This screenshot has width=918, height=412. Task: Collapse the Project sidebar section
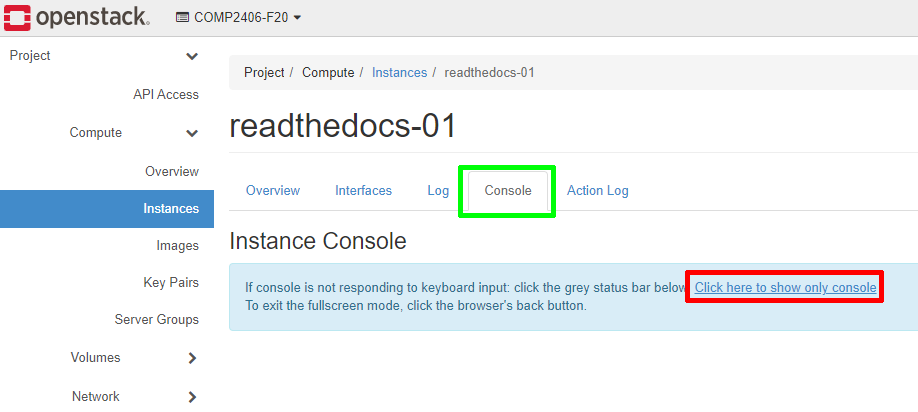(x=192, y=57)
